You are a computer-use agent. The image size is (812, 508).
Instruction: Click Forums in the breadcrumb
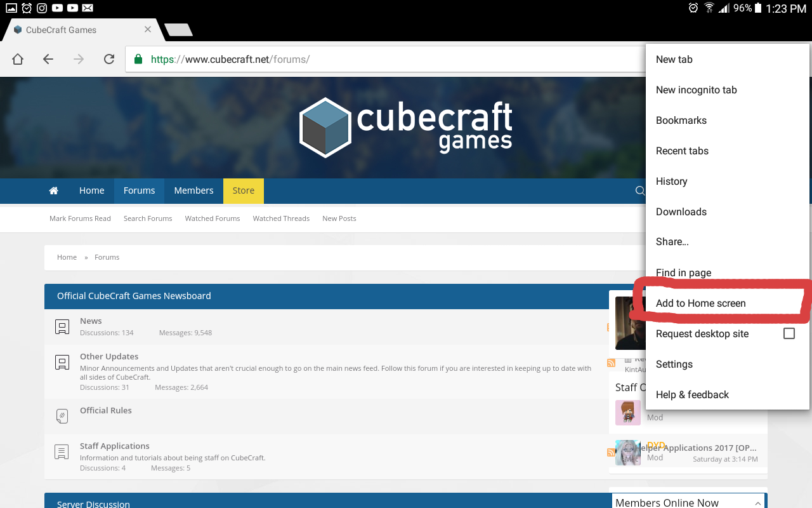[x=107, y=257]
